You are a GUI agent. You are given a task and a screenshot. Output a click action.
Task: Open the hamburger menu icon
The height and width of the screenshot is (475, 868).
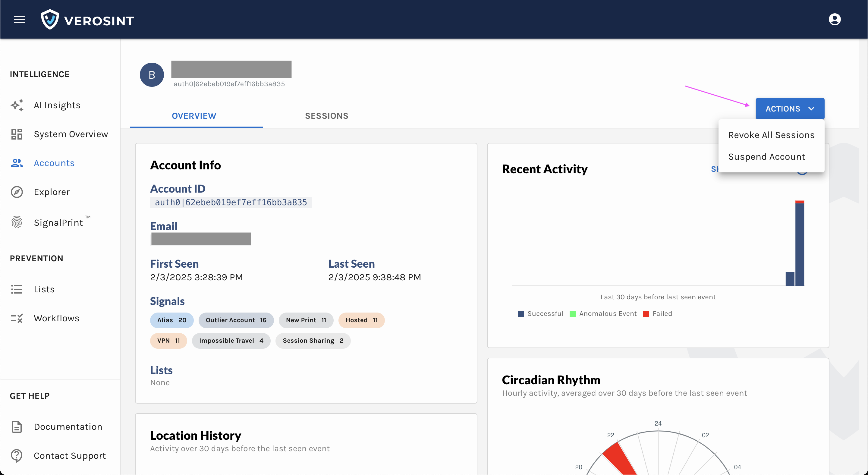19,19
